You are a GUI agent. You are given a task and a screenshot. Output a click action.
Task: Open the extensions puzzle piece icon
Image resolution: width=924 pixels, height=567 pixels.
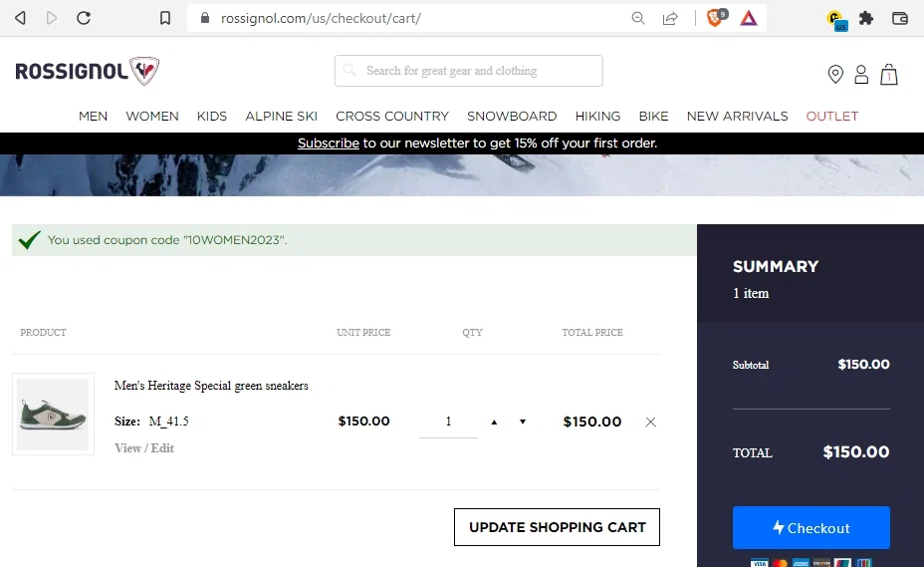coord(865,18)
